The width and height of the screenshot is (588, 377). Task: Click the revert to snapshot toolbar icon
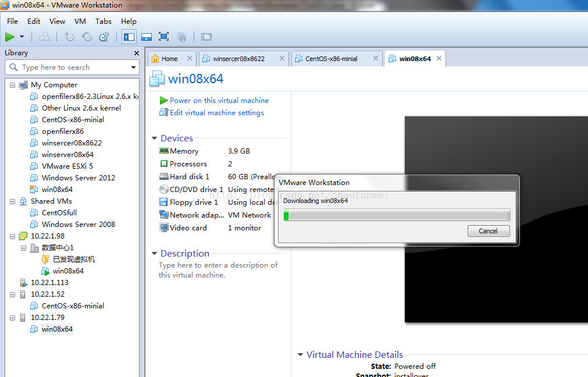pos(87,37)
